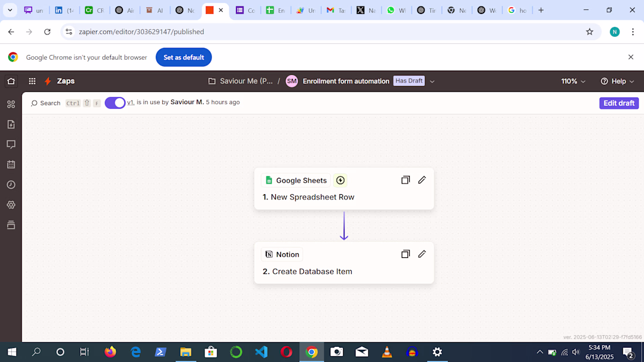The height and width of the screenshot is (362, 644).
Task: Click the instant trigger bolt badge
Action: (x=340, y=180)
